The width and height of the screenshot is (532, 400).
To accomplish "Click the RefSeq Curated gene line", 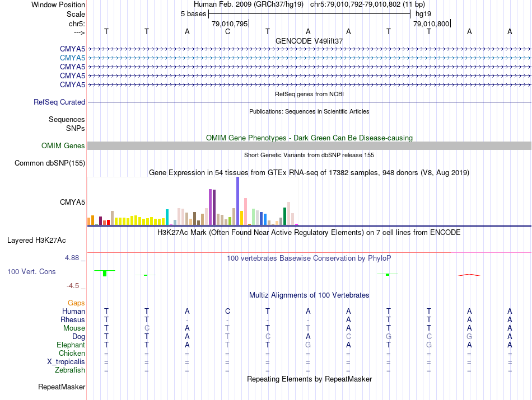I will click(x=309, y=102).
